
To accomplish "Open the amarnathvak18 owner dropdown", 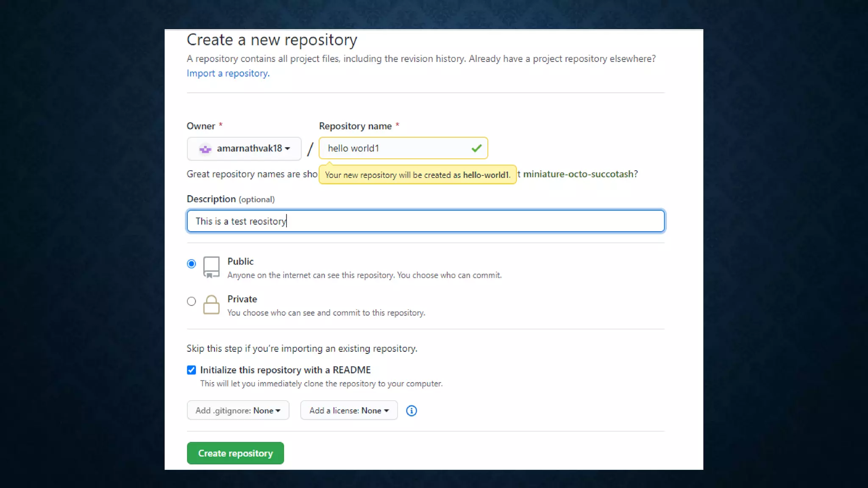I will (244, 149).
